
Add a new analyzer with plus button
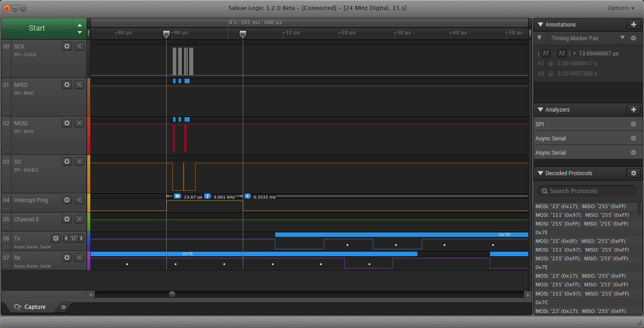tap(633, 110)
